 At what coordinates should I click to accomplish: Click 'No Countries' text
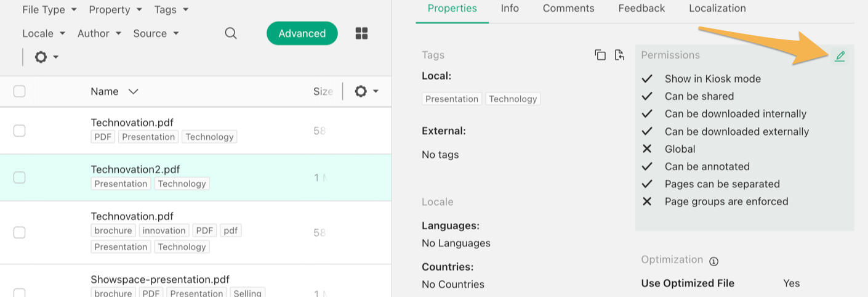tap(453, 284)
